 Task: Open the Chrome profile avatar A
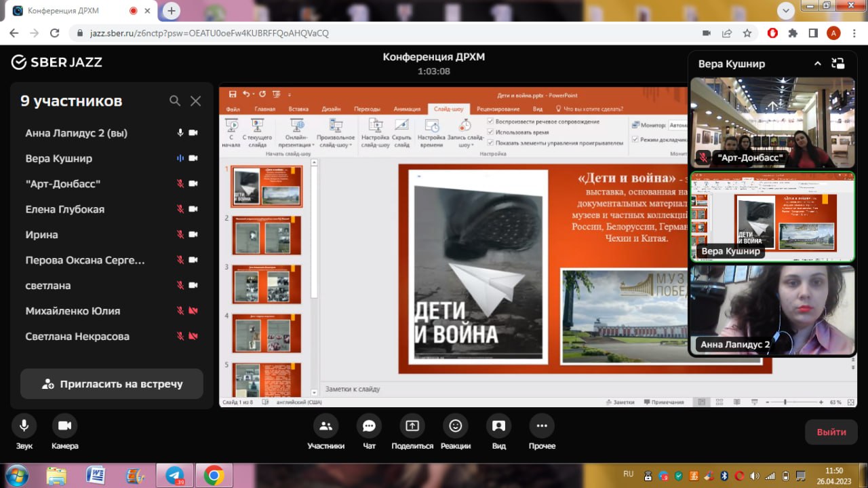pyautogui.click(x=834, y=33)
